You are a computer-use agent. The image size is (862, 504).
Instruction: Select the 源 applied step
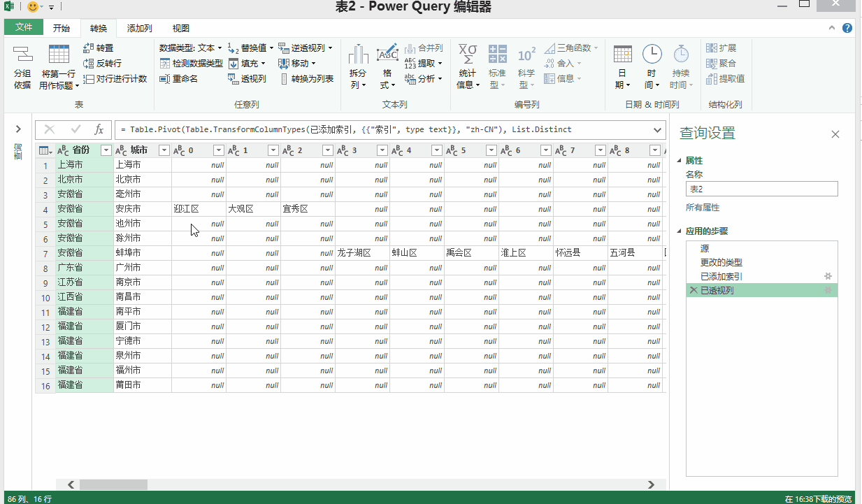(762, 248)
